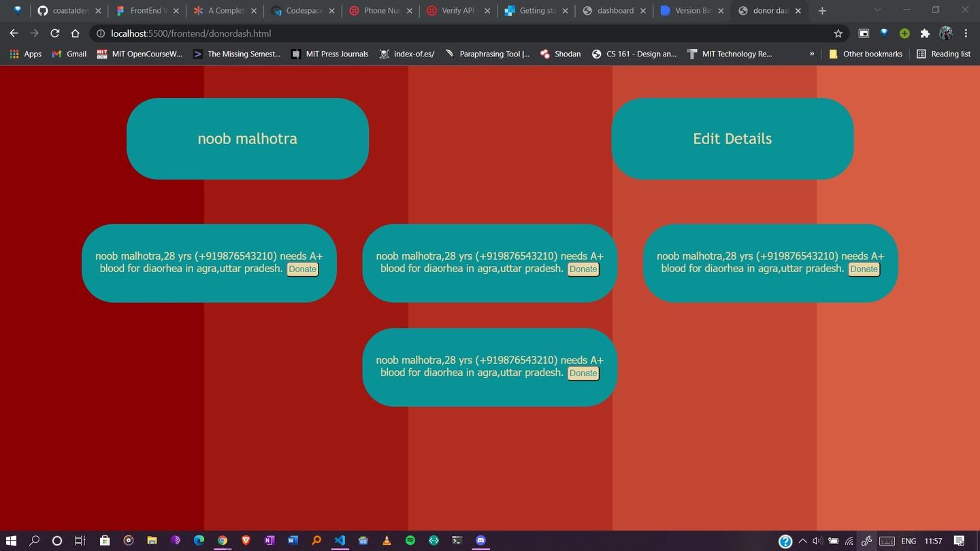Click the Edit Details button

[x=732, y=139]
